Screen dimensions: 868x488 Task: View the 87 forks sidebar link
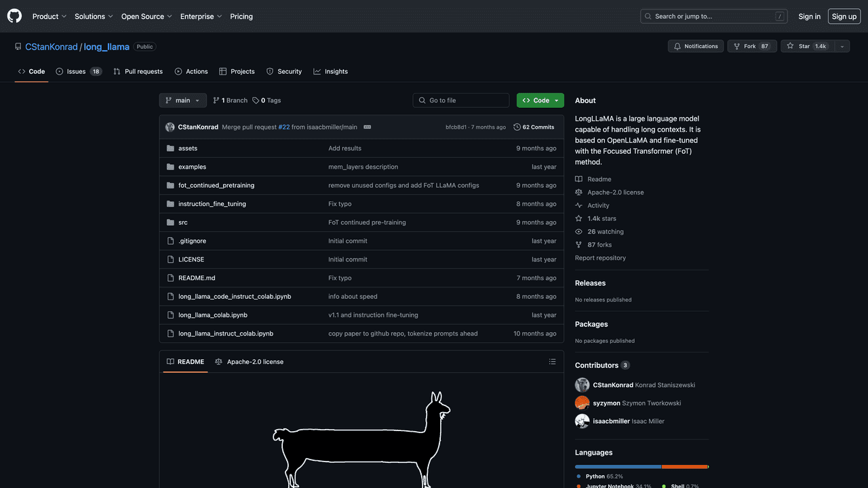coord(593,245)
